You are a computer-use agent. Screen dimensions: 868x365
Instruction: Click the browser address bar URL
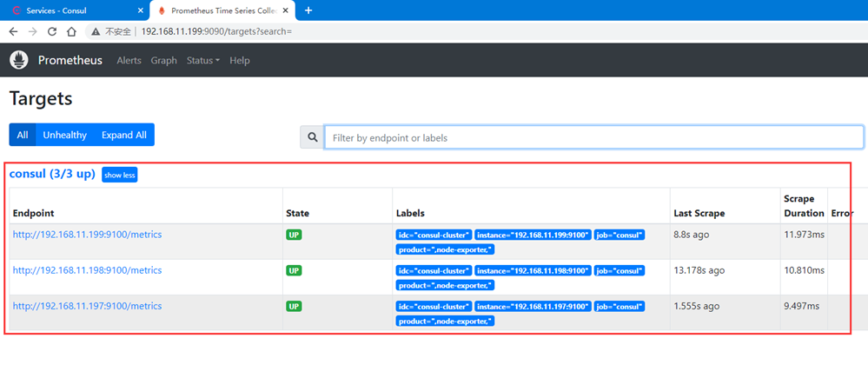(x=216, y=31)
